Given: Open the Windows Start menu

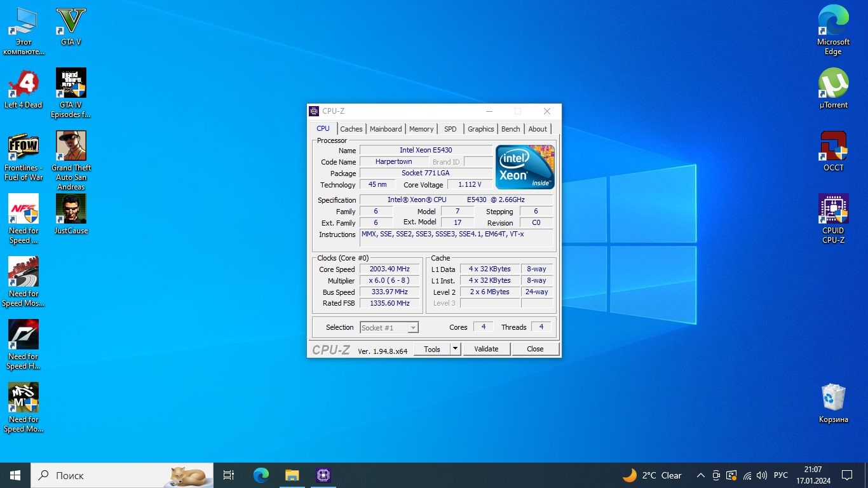Looking at the screenshot, I should click(x=15, y=475).
